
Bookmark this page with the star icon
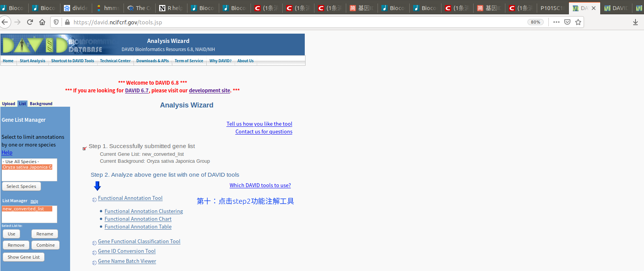click(578, 22)
